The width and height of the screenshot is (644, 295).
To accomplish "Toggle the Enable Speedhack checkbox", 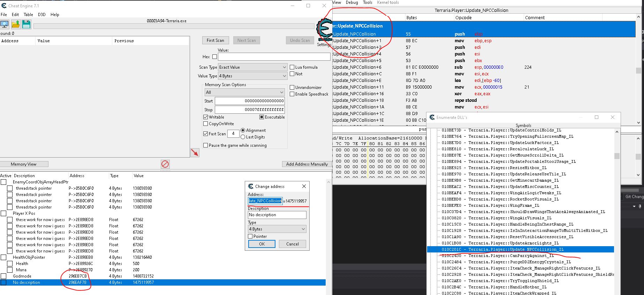I will tap(292, 94).
